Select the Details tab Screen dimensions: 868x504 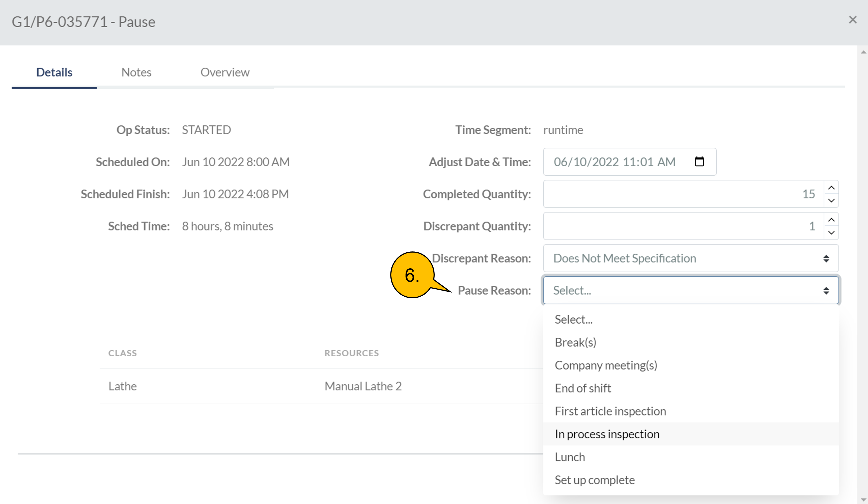(54, 72)
